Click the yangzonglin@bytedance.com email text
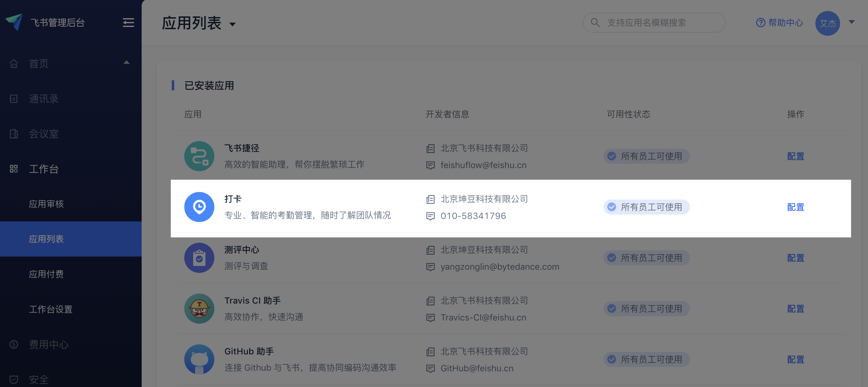This screenshot has height=387, width=868. tap(500, 267)
